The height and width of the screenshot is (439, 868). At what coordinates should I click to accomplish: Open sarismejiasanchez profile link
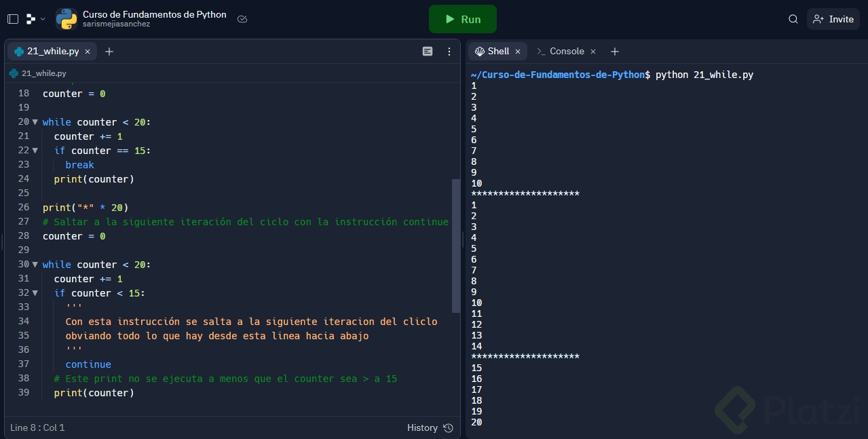[x=117, y=24]
